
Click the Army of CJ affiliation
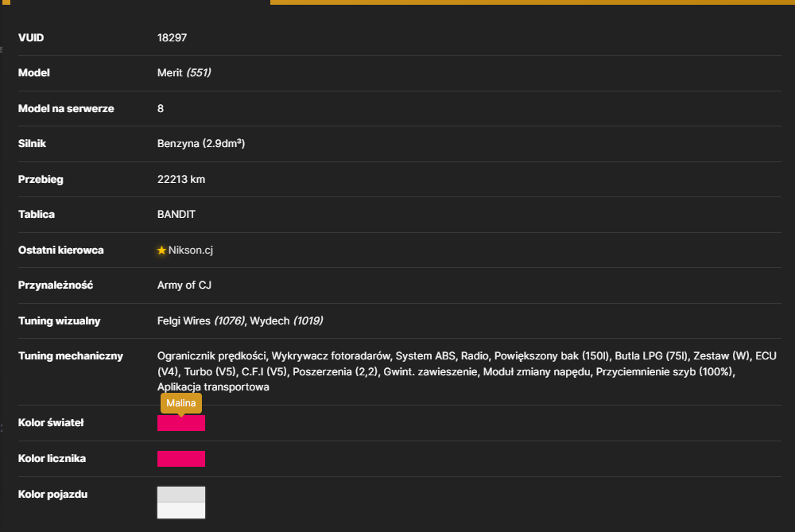coord(184,285)
